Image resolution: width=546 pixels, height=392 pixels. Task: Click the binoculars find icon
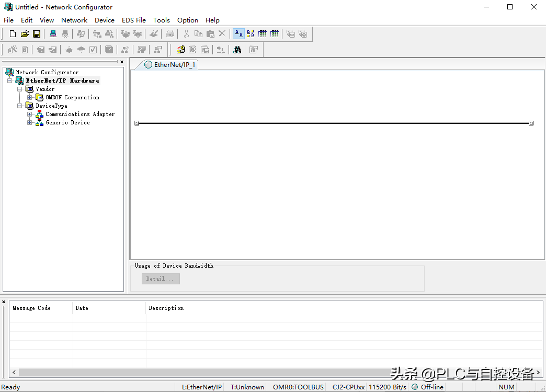237,50
